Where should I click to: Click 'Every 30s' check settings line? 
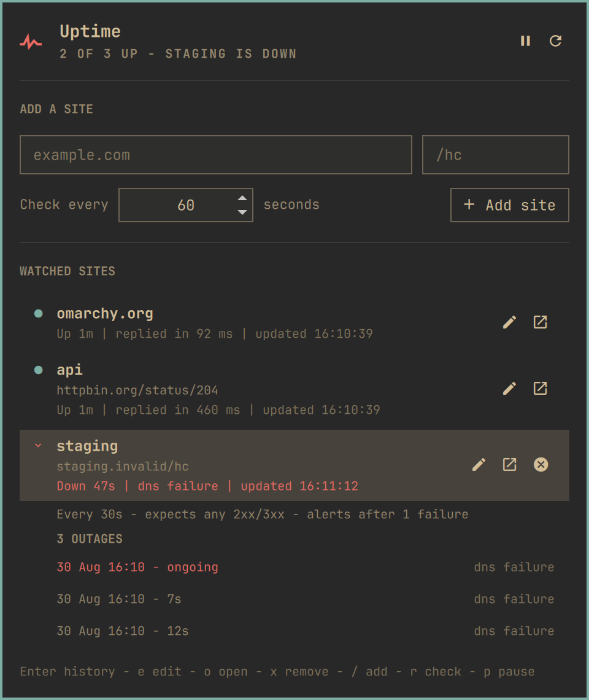point(263,515)
